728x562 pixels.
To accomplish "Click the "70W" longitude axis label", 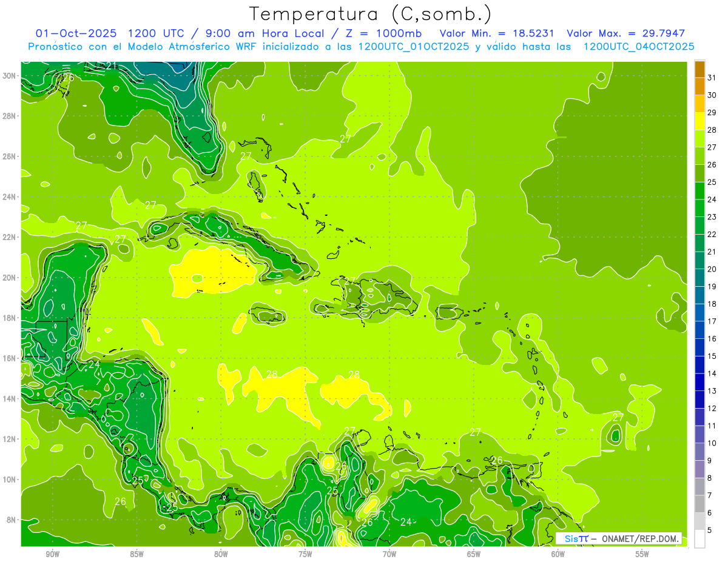I will click(389, 554).
